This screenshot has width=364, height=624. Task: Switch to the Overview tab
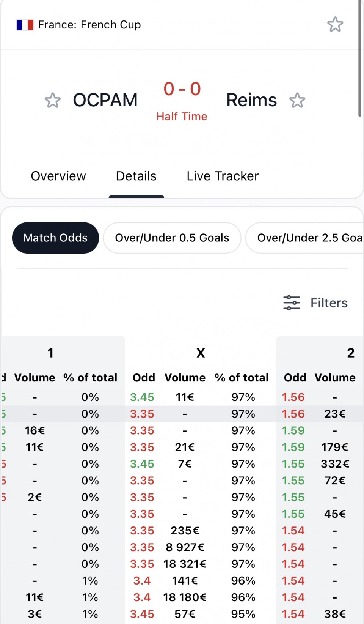click(58, 176)
